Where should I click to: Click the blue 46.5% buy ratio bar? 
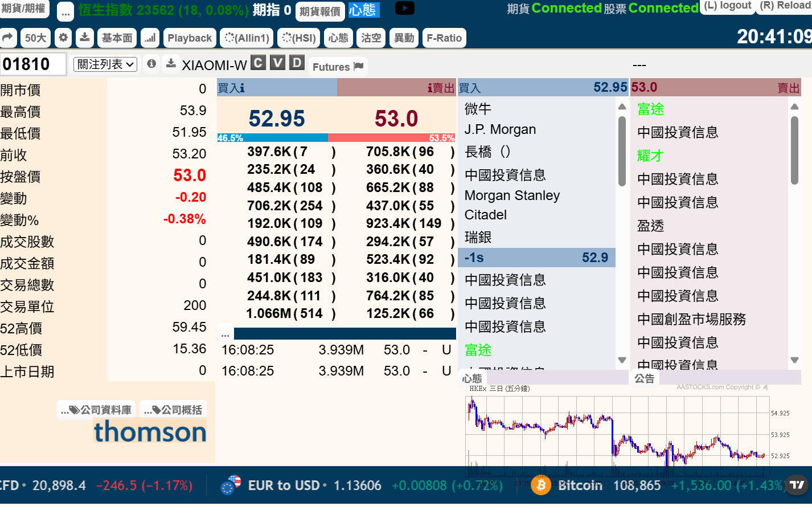tap(272, 138)
